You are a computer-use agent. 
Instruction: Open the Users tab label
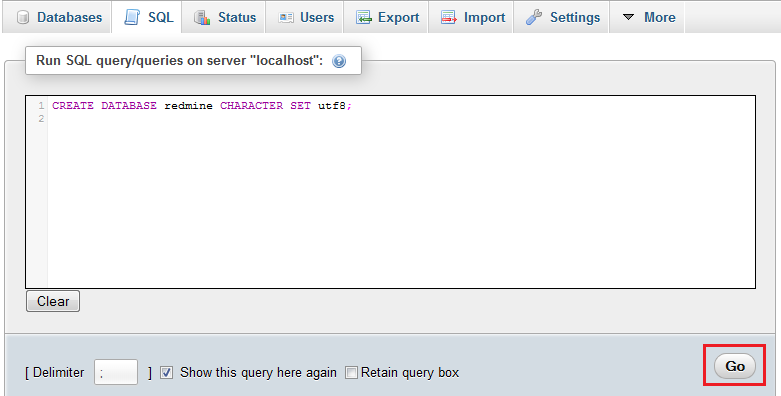[x=317, y=17]
